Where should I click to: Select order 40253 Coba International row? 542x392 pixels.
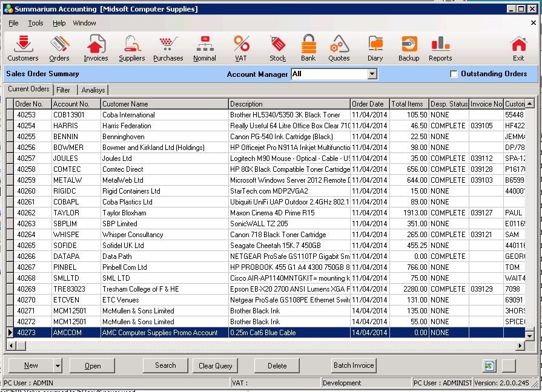(x=265, y=115)
